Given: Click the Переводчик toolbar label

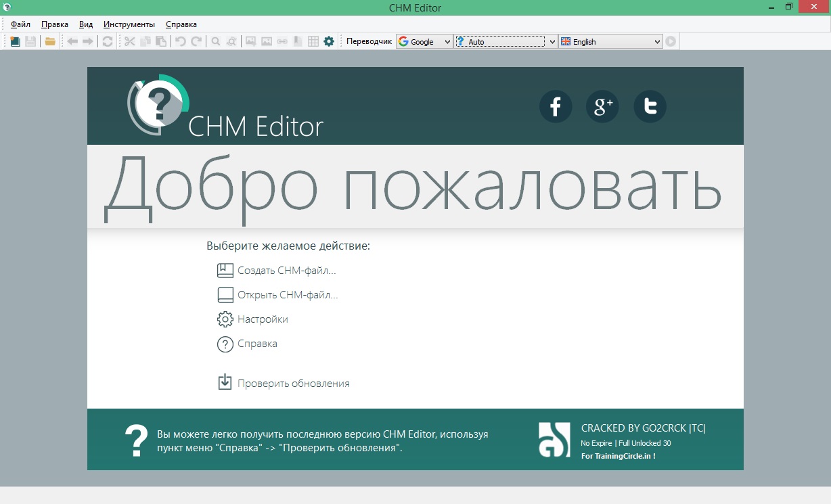Looking at the screenshot, I should [369, 41].
